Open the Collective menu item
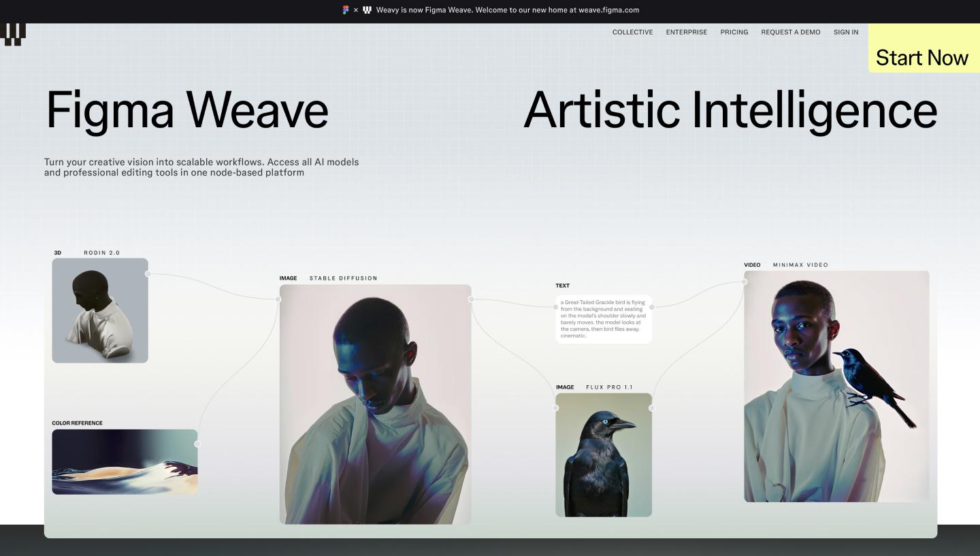Viewport: 980px width, 556px height. [632, 32]
